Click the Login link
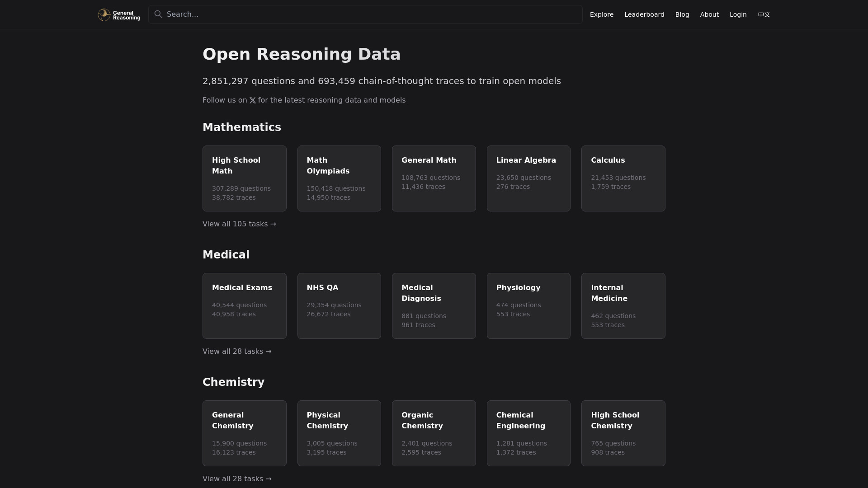868x488 pixels. pos(738,14)
